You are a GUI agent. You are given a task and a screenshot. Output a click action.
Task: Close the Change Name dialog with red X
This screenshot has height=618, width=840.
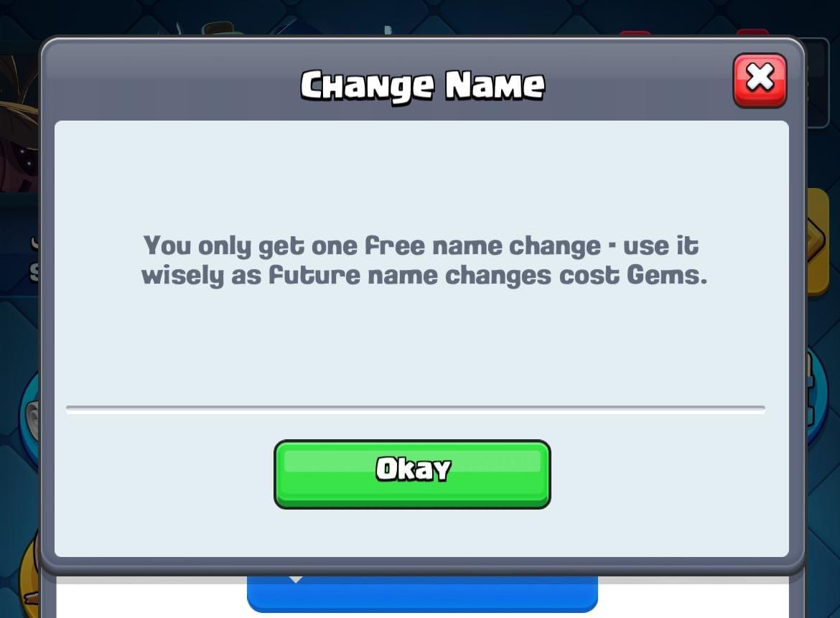pyautogui.click(x=760, y=80)
